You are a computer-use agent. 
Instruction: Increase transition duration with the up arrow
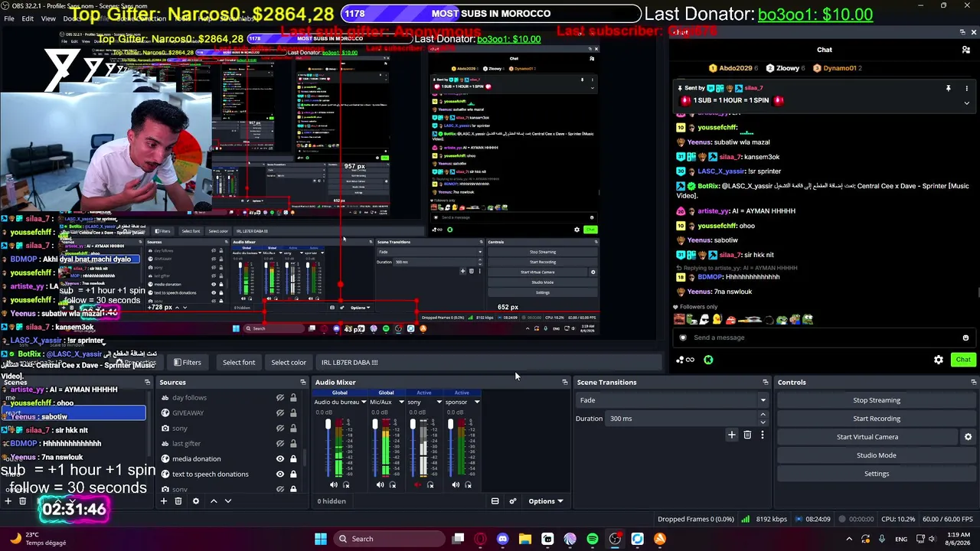[x=763, y=415]
